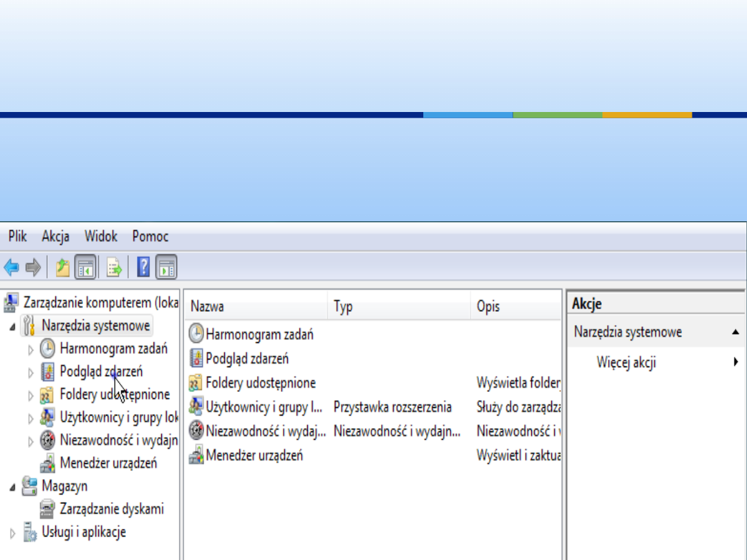Click the Back arrow toolbar icon
This screenshot has width=747, height=560.
[11, 267]
